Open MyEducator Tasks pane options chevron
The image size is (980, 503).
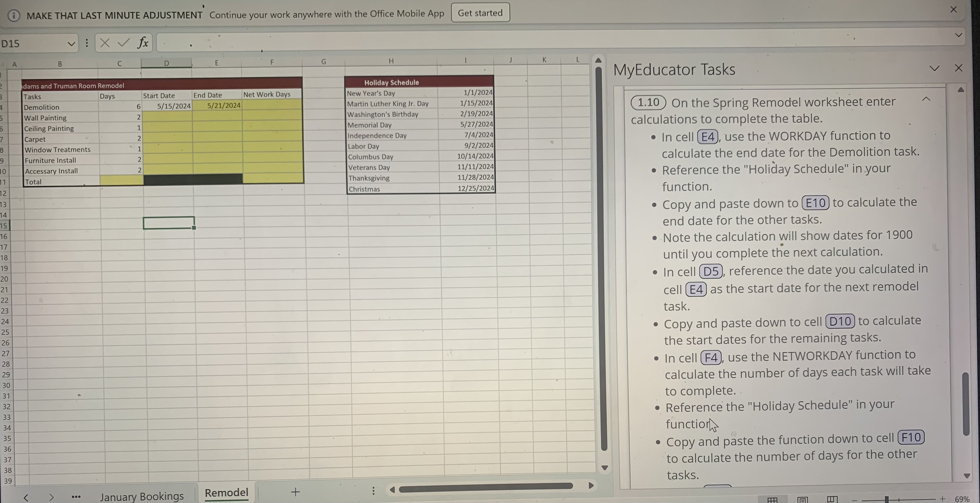point(934,69)
